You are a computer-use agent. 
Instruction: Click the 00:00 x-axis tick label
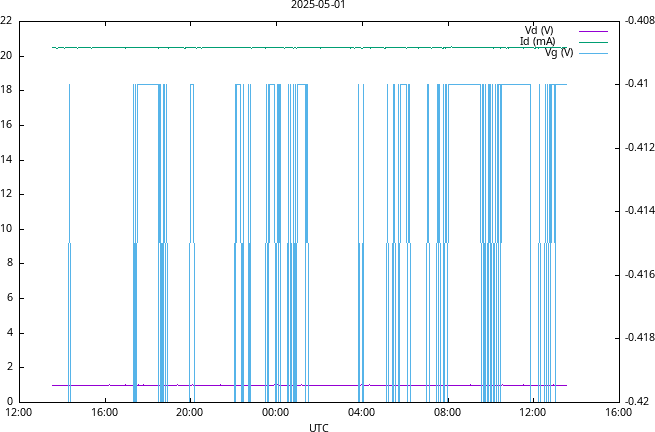coord(275,412)
